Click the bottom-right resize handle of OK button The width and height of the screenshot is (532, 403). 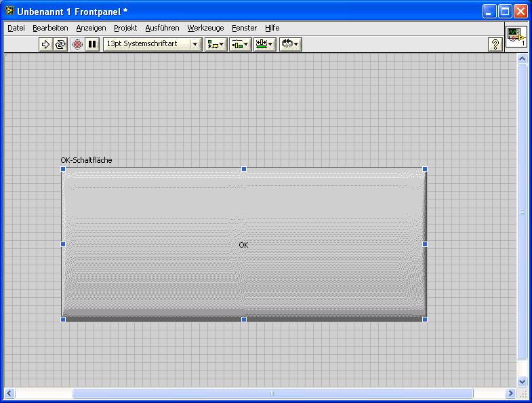[425, 320]
